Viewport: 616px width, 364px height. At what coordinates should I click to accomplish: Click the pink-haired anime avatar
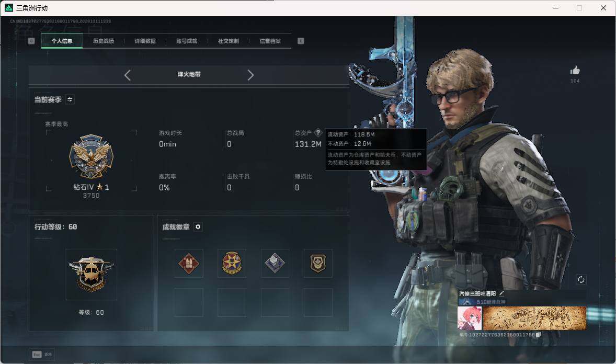pos(470,318)
